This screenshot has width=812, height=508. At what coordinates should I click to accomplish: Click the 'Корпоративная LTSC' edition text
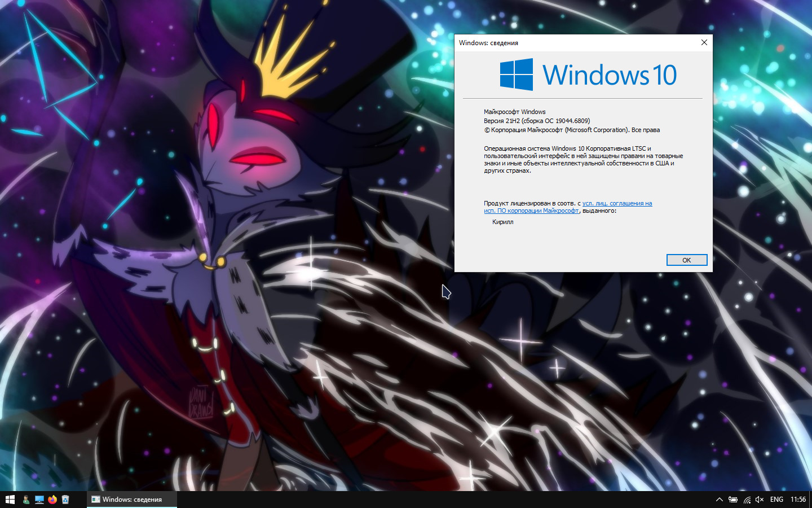tap(616, 148)
